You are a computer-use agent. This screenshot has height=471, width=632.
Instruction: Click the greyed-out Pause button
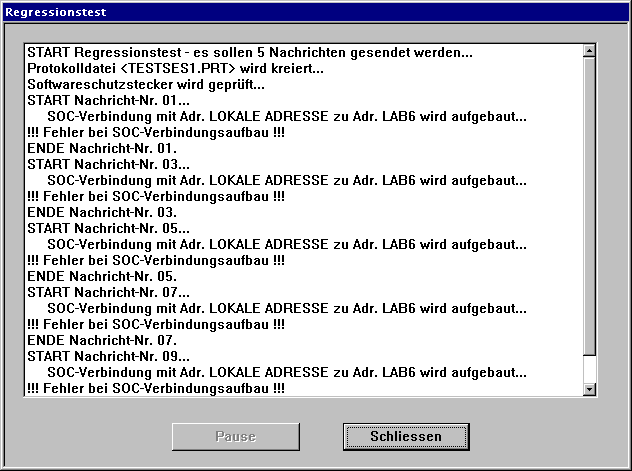236,436
